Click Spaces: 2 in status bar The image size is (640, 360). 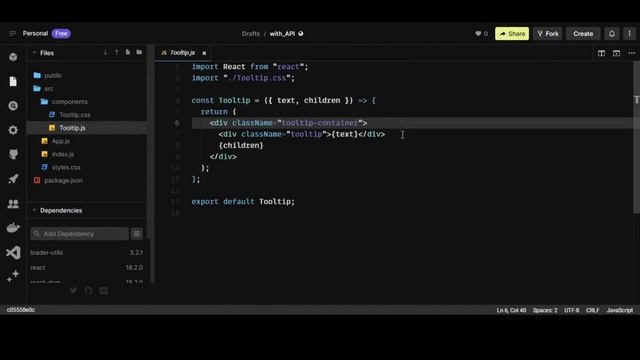tap(545, 310)
